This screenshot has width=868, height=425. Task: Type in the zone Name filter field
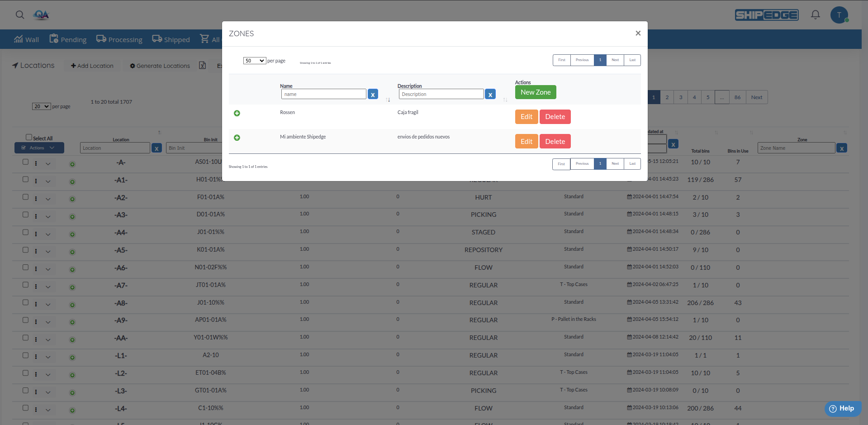pos(323,94)
